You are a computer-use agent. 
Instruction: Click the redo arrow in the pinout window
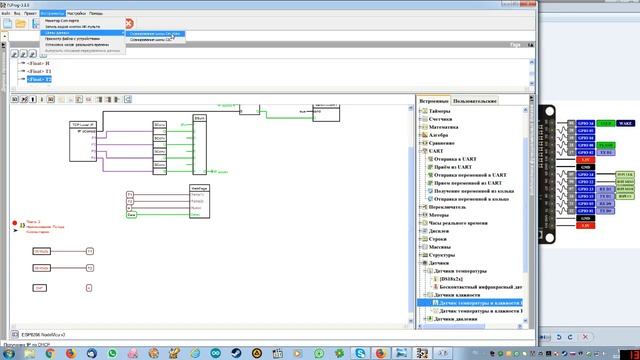point(570,337)
